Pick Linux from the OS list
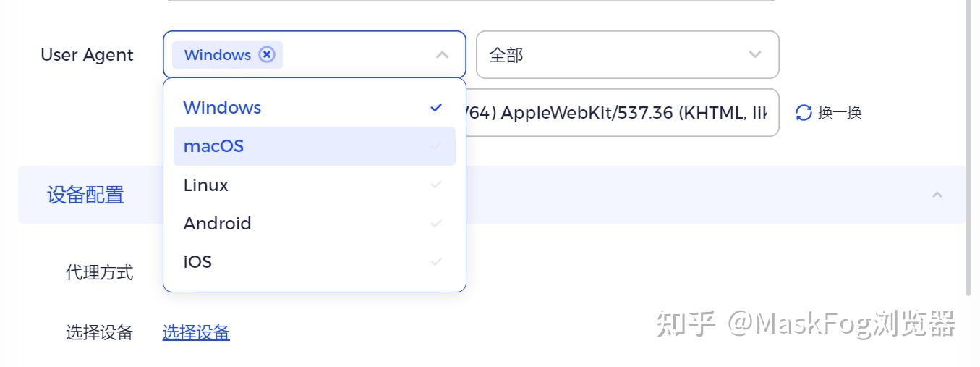 click(x=206, y=185)
